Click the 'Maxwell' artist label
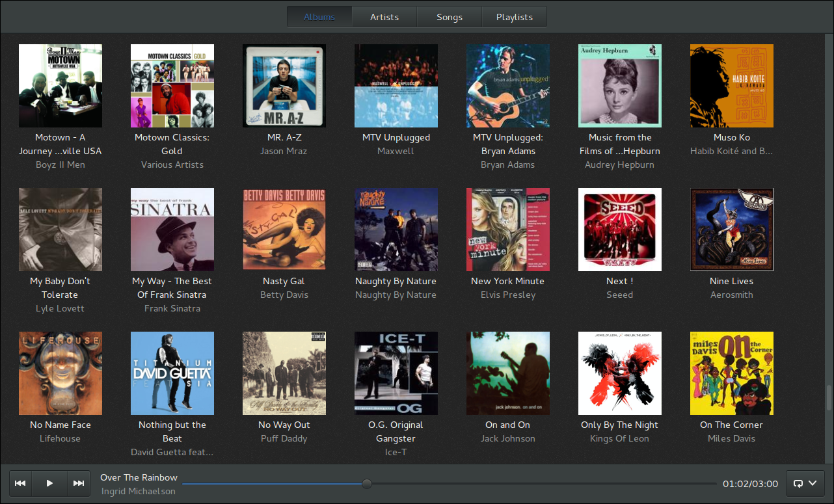 (396, 151)
